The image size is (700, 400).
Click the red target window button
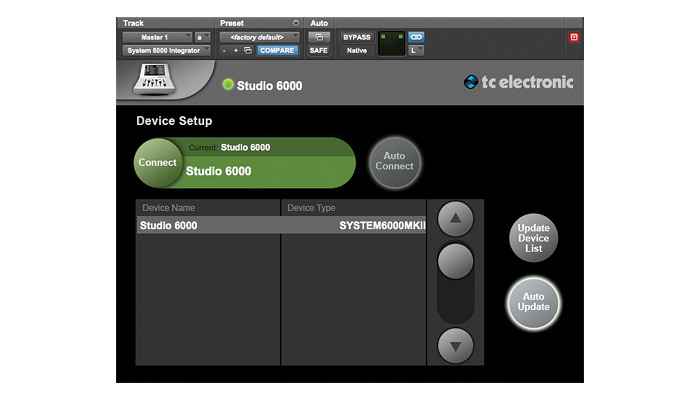(x=574, y=37)
